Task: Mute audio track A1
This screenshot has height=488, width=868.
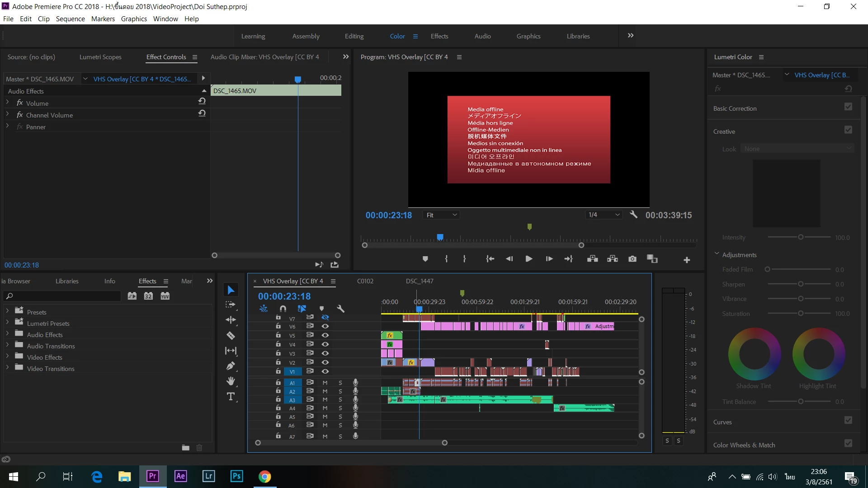Action: pyautogui.click(x=325, y=383)
